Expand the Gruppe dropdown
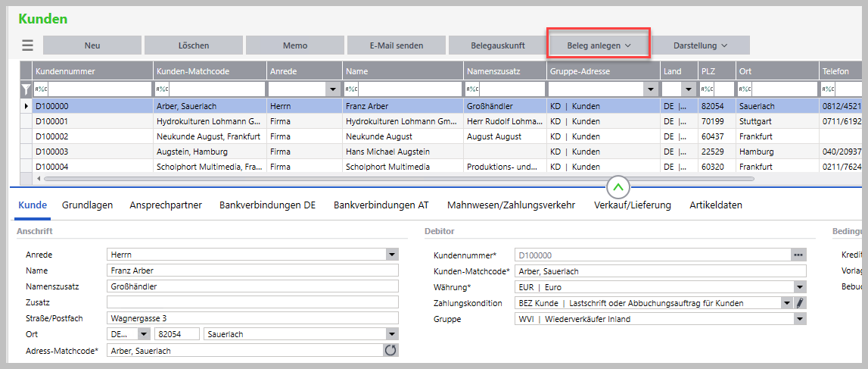868x369 pixels. (x=799, y=319)
